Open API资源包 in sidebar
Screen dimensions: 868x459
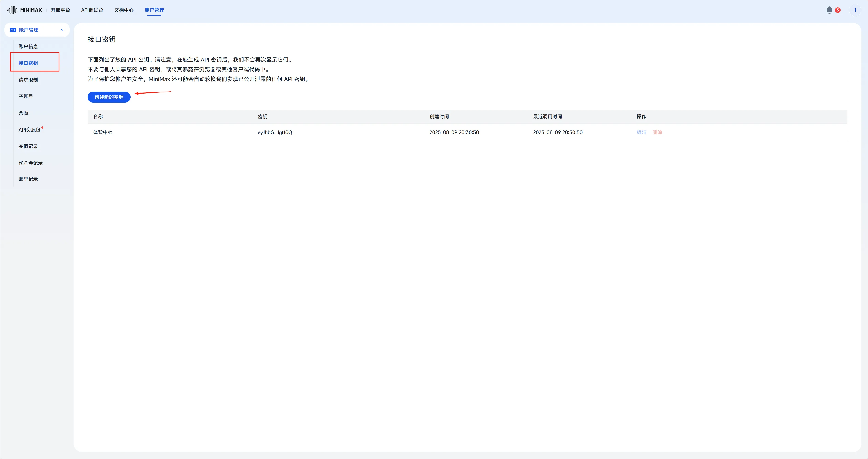pyautogui.click(x=30, y=130)
